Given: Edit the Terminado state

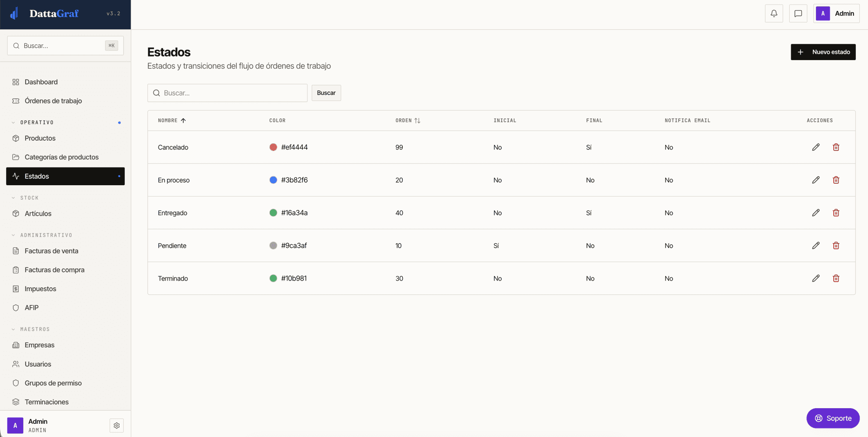Looking at the screenshot, I should point(816,279).
